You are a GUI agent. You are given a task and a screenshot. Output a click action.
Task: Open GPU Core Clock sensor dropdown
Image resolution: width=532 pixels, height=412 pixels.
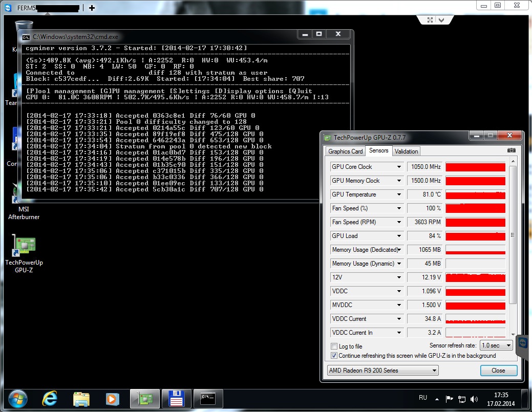(x=399, y=167)
